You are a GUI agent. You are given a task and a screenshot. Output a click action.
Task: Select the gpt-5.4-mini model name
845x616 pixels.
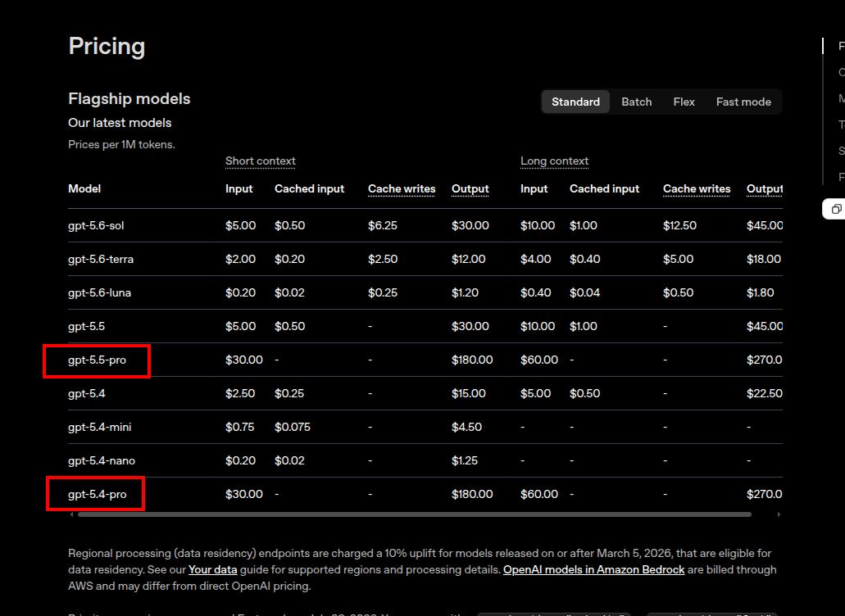click(x=100, y=427)
